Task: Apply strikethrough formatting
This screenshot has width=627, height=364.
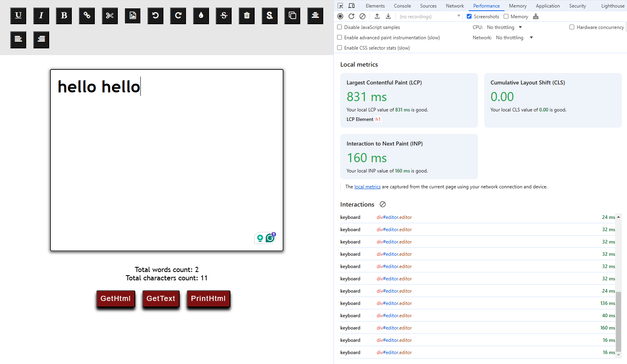Action: click(x=224, y=16)
